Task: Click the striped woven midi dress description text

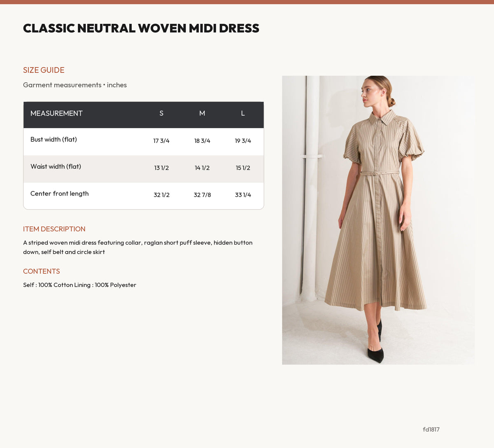Action: [x=138, y=247]
